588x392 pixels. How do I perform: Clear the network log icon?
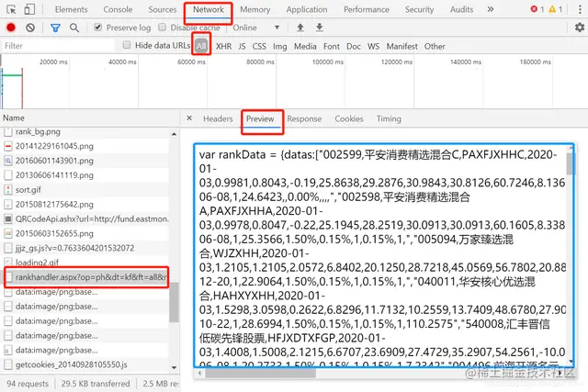(30, 28)
